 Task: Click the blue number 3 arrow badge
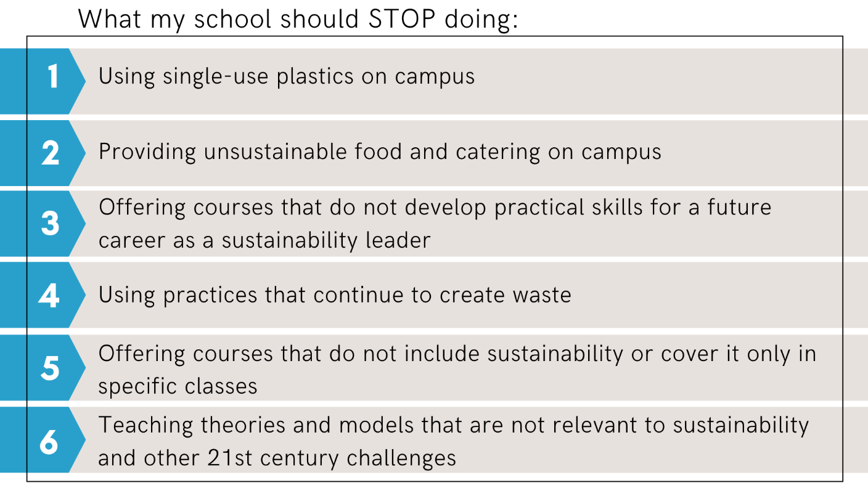tap(42, 224)
